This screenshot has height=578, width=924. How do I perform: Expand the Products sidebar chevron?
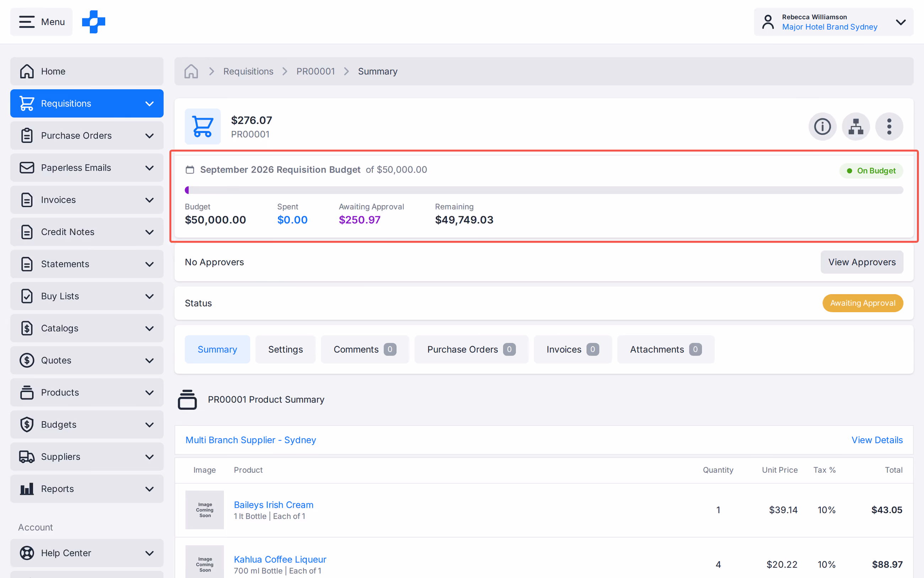click(x=150, y=393)
